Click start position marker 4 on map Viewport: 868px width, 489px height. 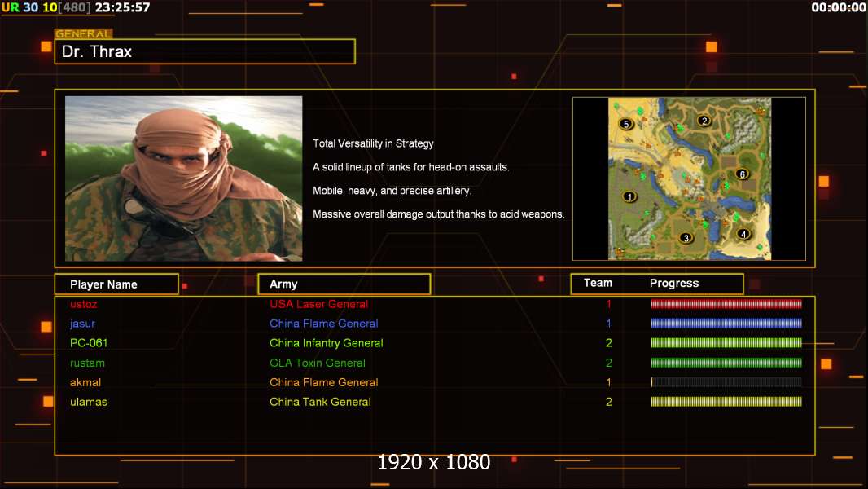tap(743, 234)
